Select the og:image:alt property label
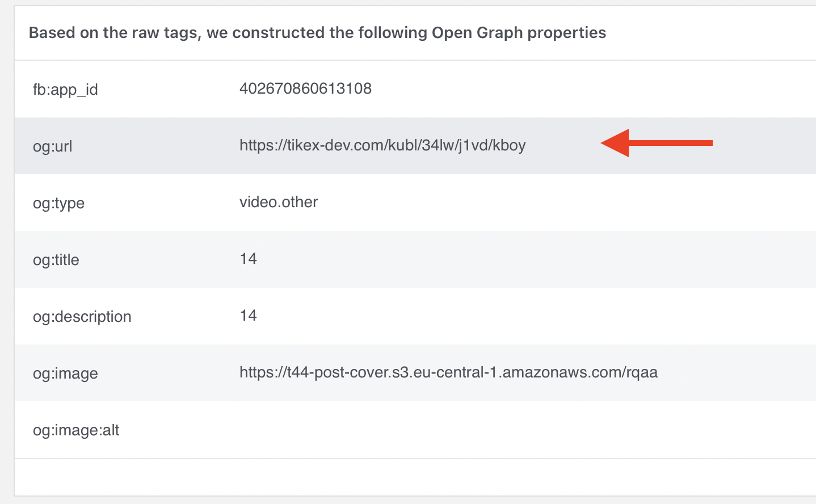This screenshot has height=504, width=816. pos(76,430)
